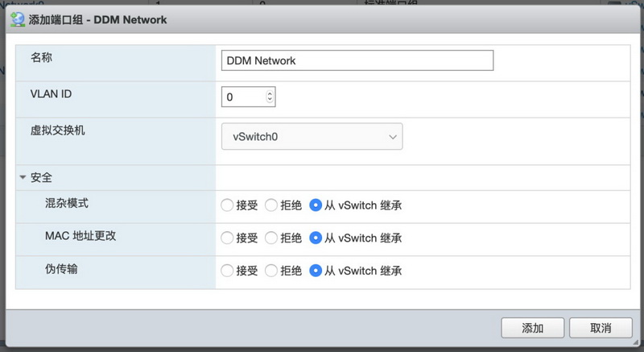Click the VLAN ID number field
The image size is (644, 352).
pos(242,97)
